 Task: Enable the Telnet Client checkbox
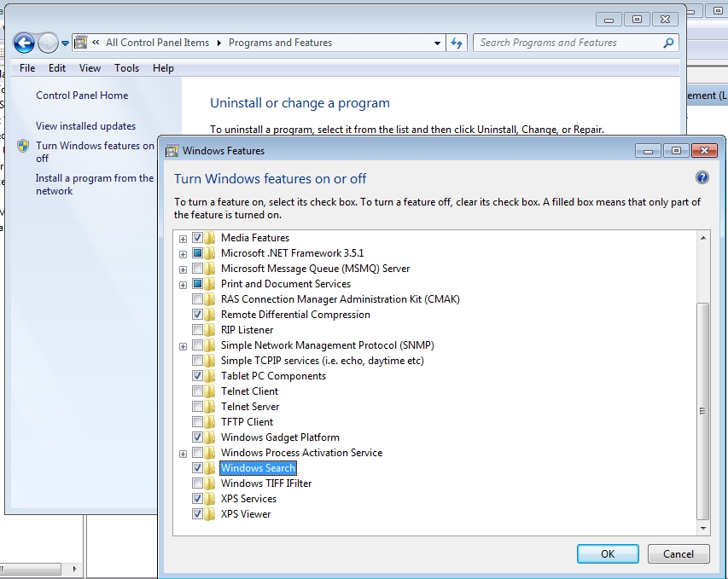coord(197,391)
